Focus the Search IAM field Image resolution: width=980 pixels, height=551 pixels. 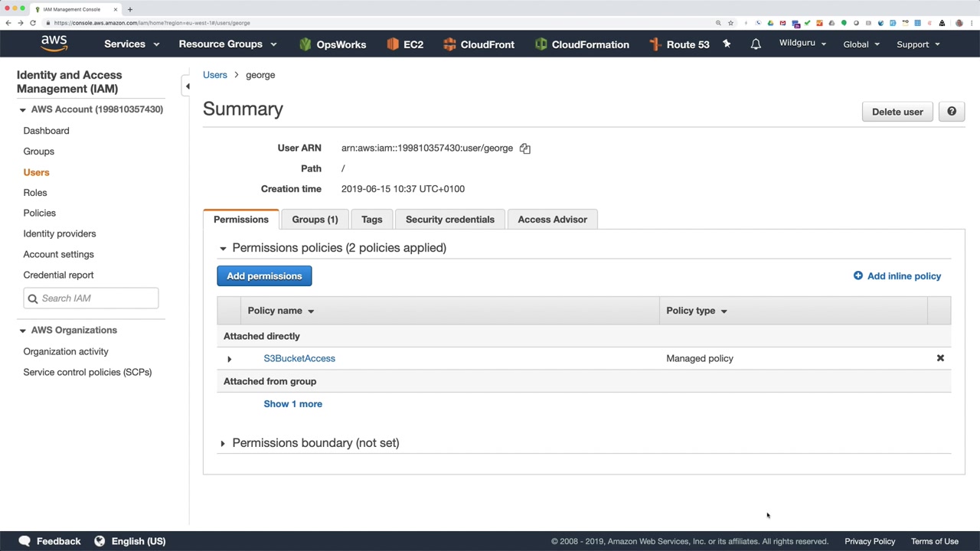click(91, 298)
